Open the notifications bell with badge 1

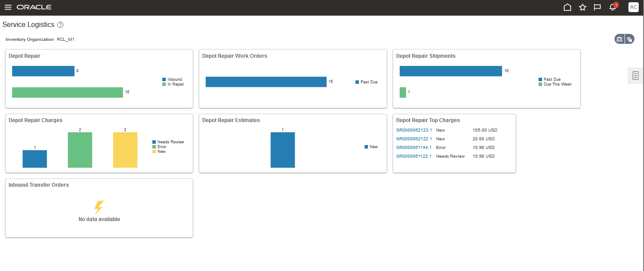click(612, 7)
